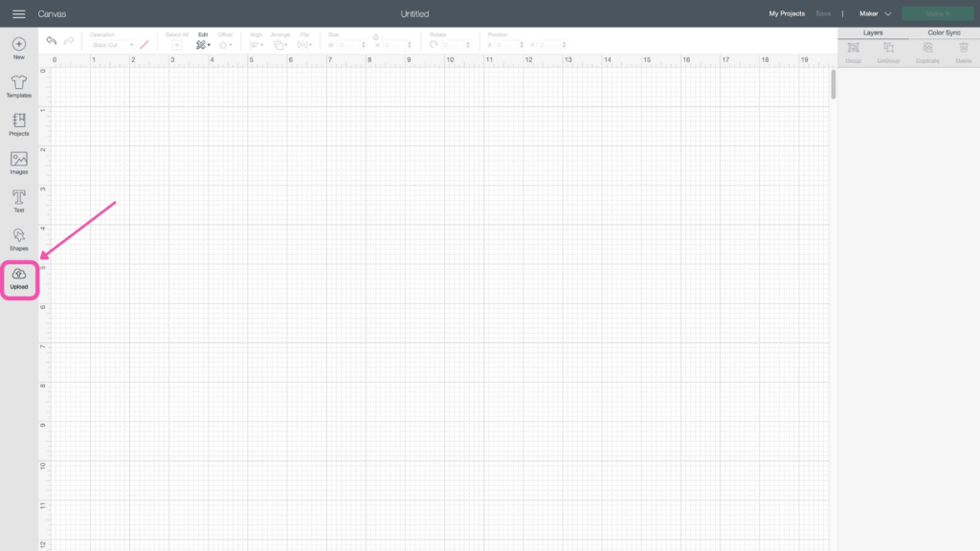Adjust the Width stepper arrows

pyautogui.click(x=363, y=45)
